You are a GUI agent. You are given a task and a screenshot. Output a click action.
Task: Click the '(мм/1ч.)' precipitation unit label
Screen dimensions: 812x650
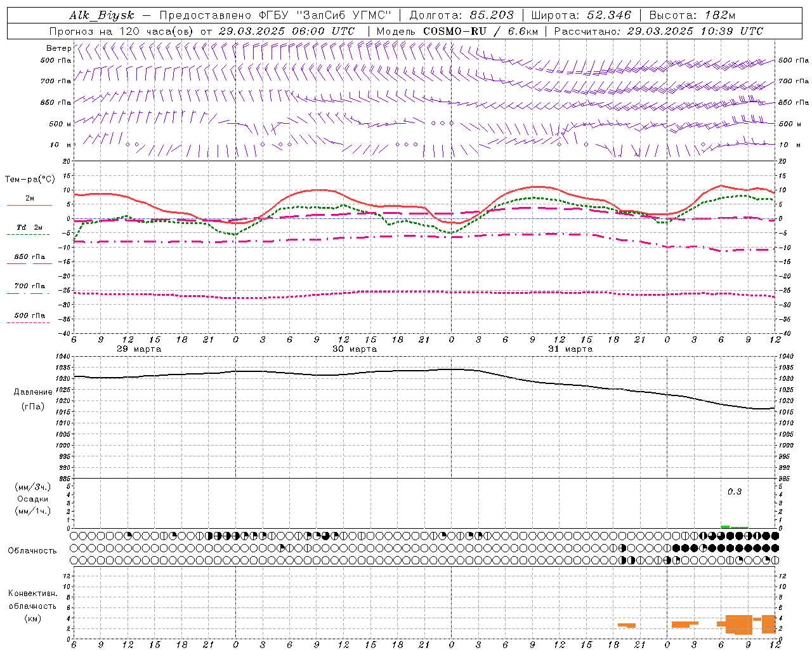point(33,511)
